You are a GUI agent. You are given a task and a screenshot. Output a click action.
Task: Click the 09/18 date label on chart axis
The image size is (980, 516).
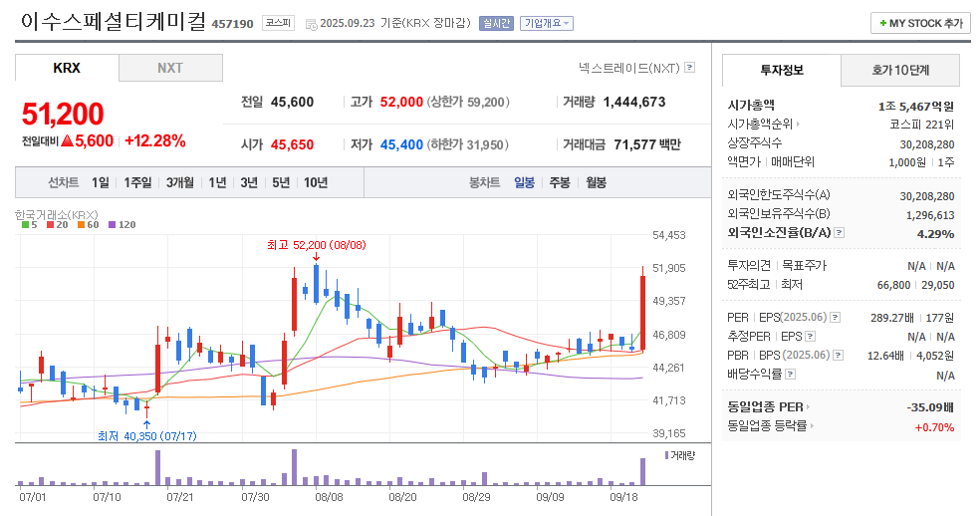click(x=623, y=497)
